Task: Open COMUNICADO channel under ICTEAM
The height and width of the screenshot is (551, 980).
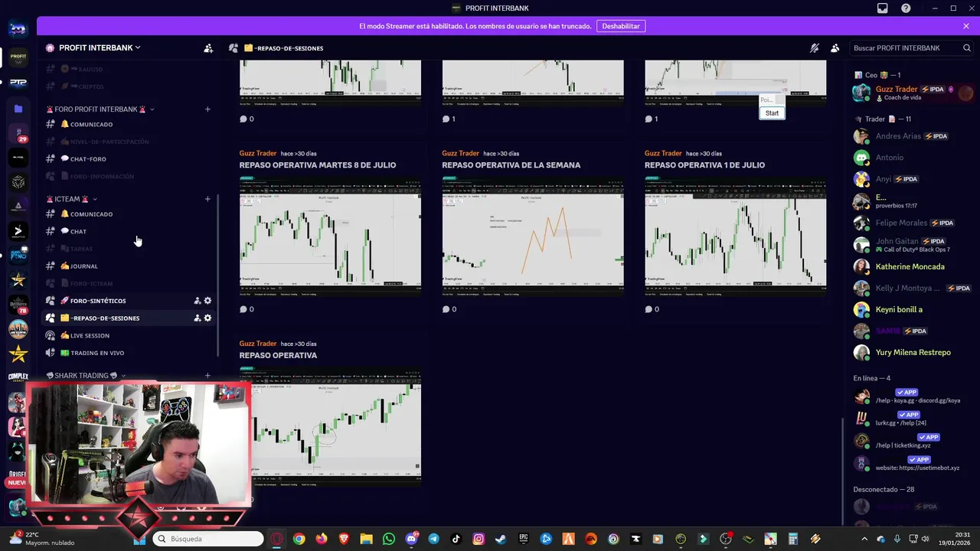Action: point(129,214)
